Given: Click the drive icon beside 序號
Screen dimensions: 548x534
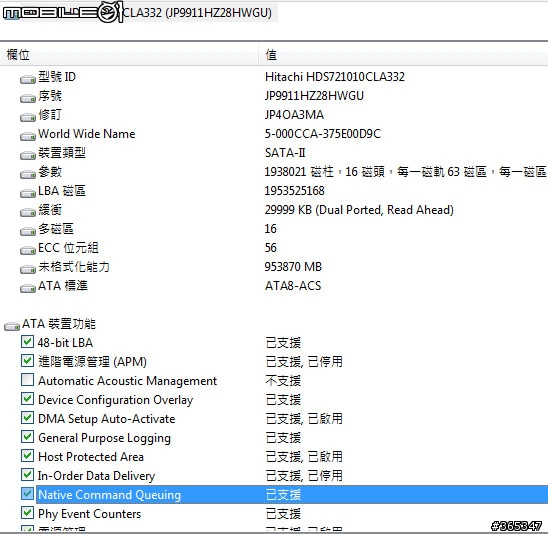Looking at the screenshot, I should pyautogui.click(x=28, y=99).
